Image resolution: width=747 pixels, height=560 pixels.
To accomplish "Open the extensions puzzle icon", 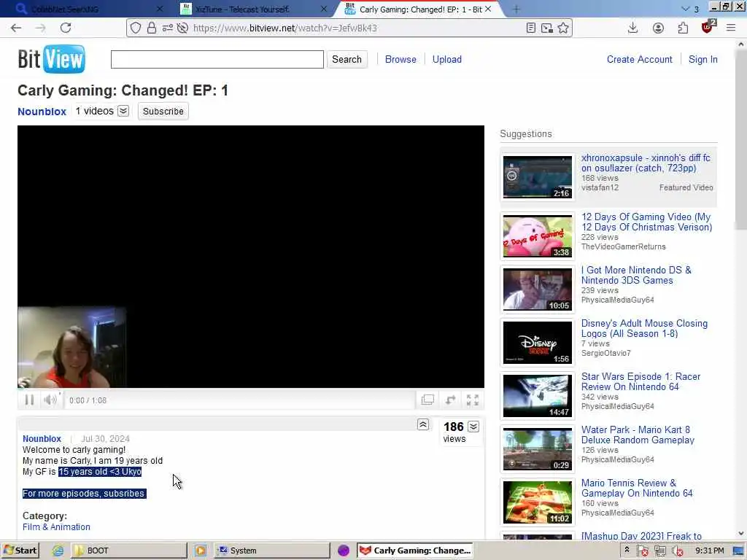I will 683,28.
